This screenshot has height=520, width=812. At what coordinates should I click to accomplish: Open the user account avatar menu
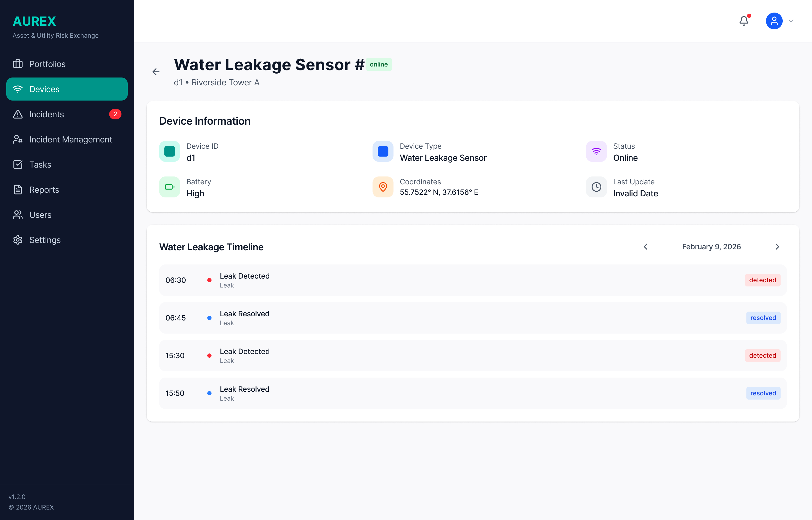(x=774, y=21)
